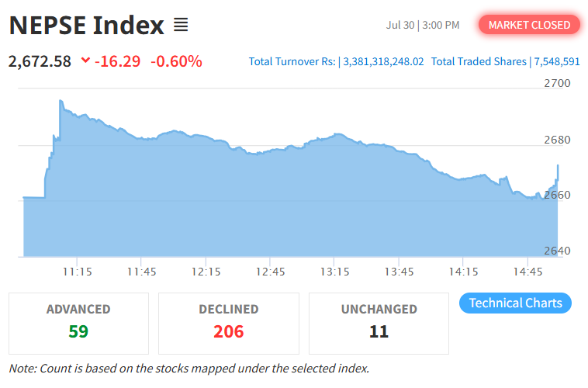The width and height of the screenshot is (588, 388).
Task: Click the chart peak near 11:05
Action: click(x=61, y=101)
